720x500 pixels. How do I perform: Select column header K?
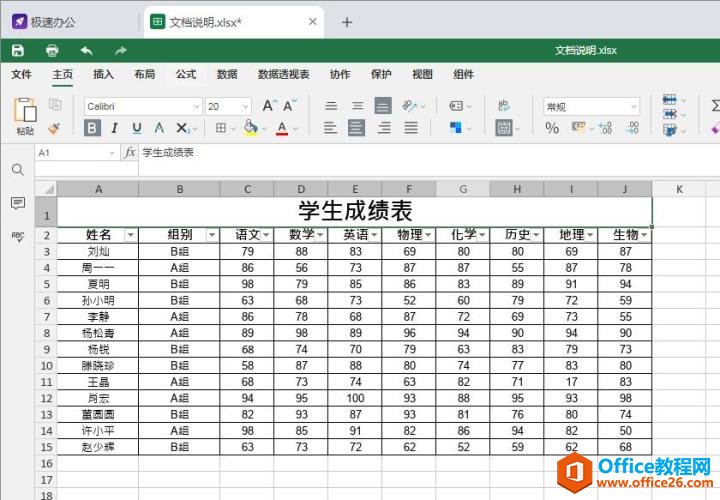[679, 189]
